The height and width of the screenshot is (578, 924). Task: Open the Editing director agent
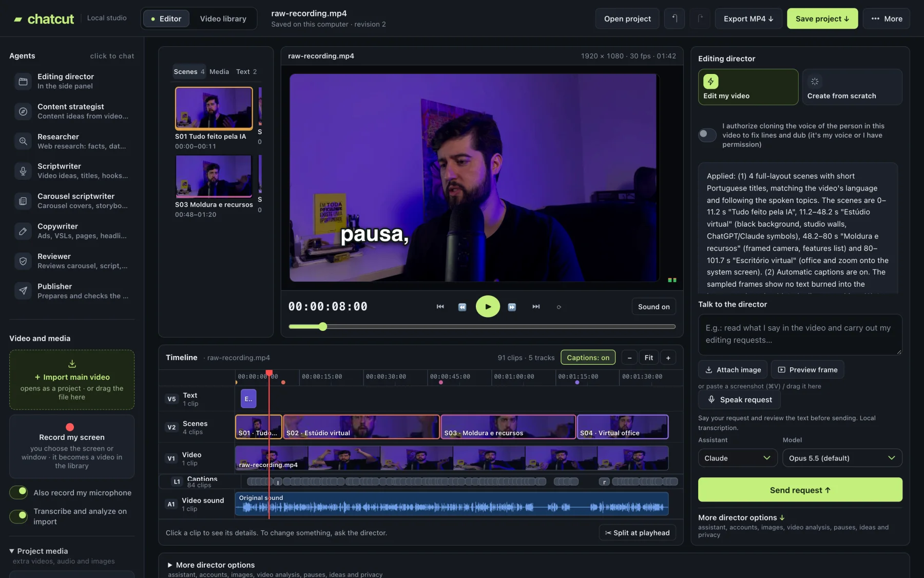[x=72, y=81]
